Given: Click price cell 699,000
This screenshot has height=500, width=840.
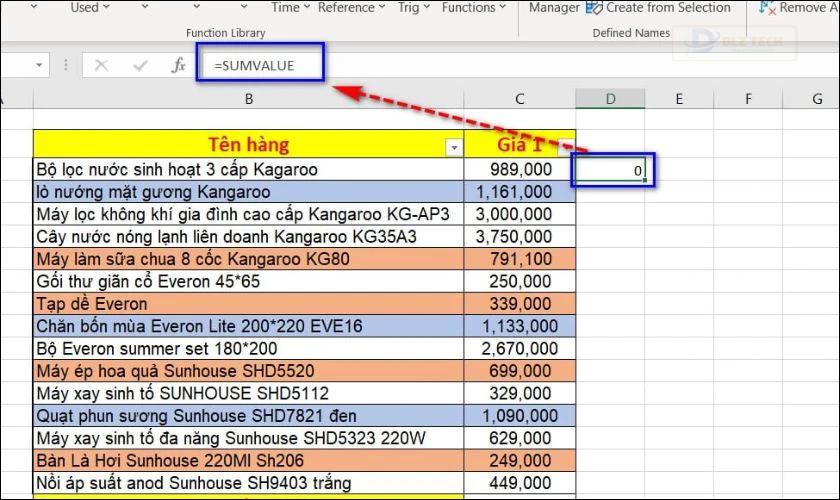Looking at the screenshot, I should click(x=520, y=371).
